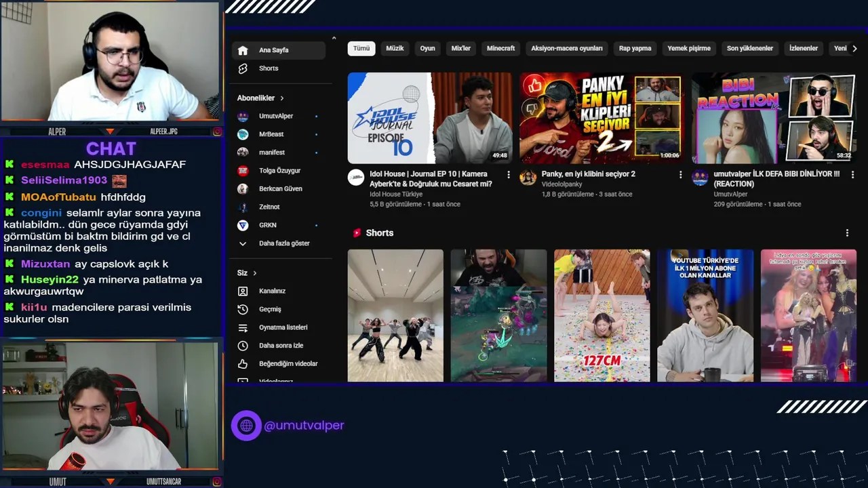
Task: Click congini username in chat
Action: pos(41,213)
